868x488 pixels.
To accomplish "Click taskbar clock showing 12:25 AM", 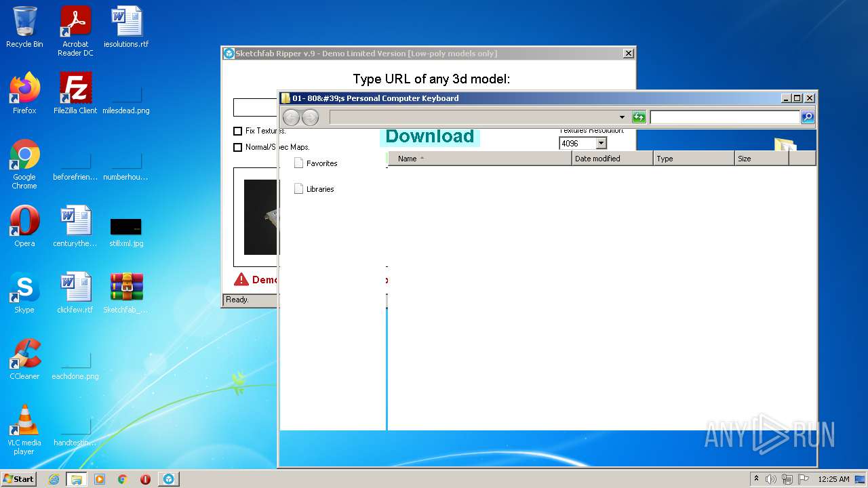I will coord(833,479).
